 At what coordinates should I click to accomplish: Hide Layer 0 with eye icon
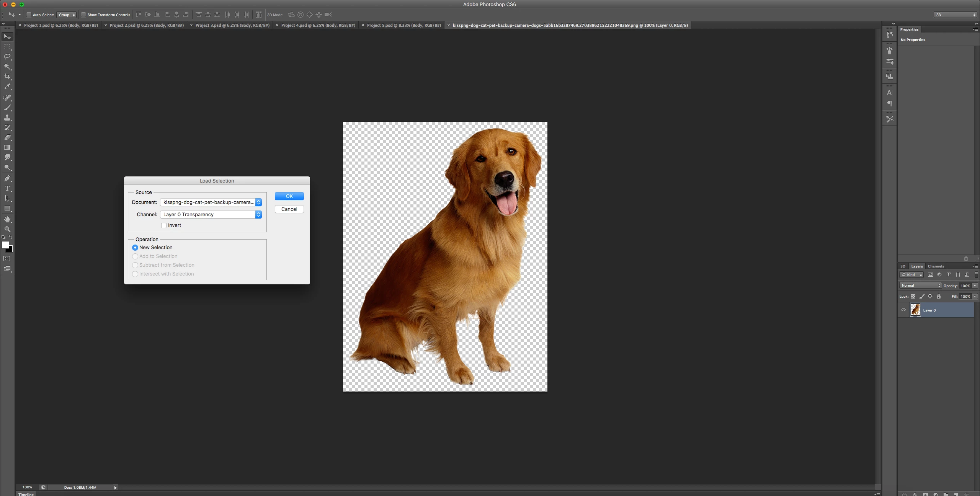click(903, 310)
